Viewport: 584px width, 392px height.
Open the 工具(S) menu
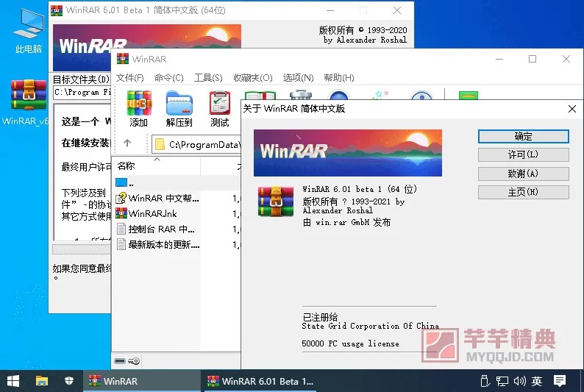pos(208,77)
